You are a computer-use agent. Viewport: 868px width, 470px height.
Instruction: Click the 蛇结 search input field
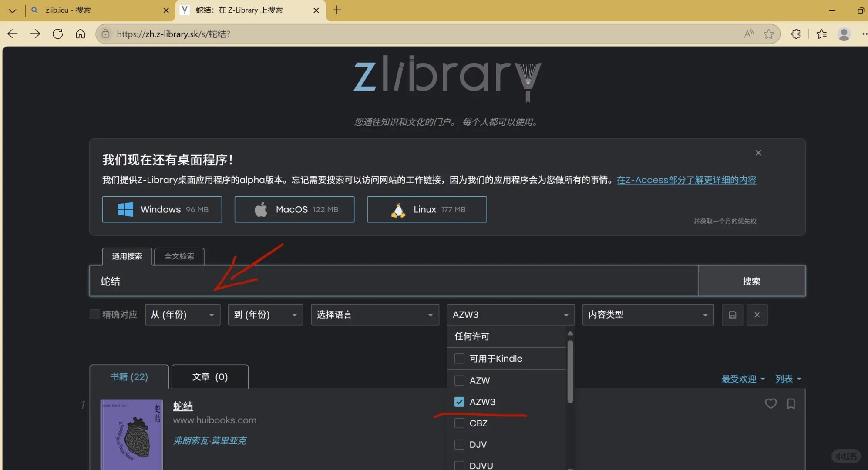pyautogui.click(x=394, y=281)
